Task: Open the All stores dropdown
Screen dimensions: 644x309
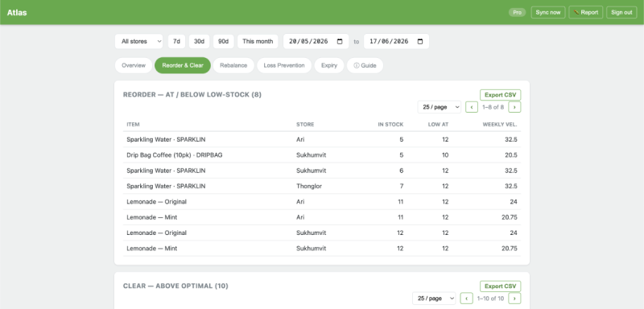Action: click(x=138, y=42)
